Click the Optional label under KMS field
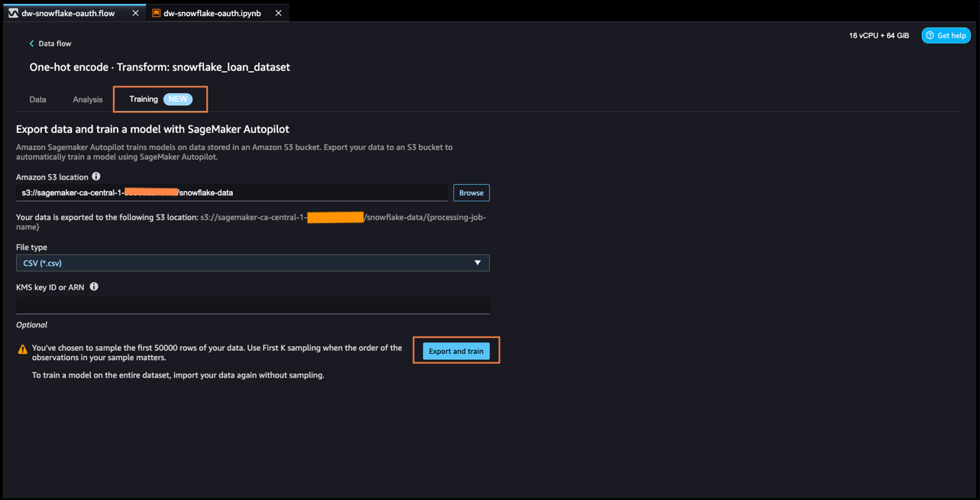This screenshot has width=980, height=500. point(32,325)
